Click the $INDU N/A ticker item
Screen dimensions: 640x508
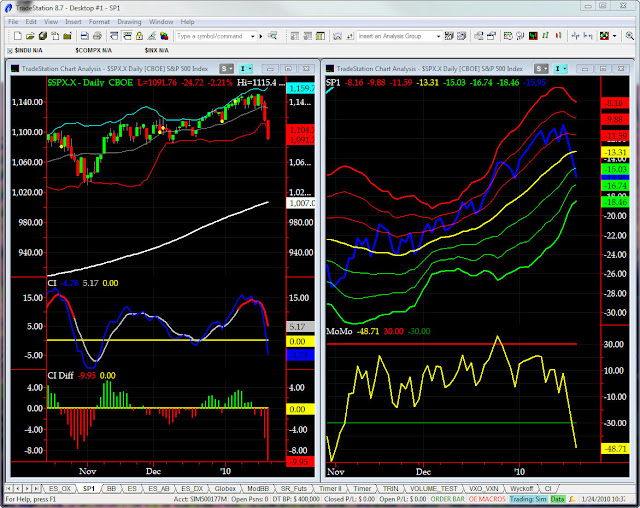tap(28, 51)
